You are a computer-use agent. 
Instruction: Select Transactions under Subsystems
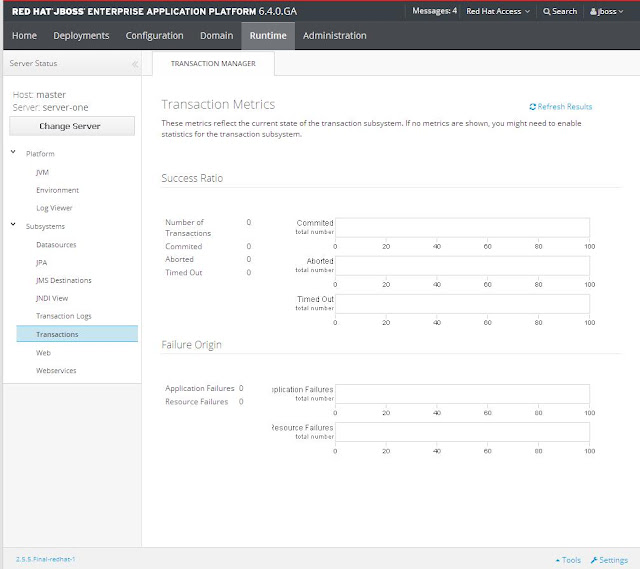click(77, 334)
